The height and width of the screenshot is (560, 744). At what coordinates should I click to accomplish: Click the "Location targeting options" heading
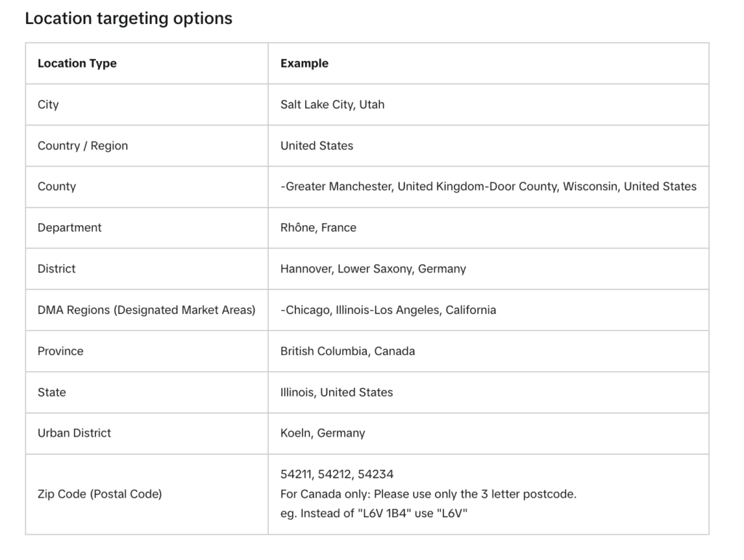coord(129,19)
